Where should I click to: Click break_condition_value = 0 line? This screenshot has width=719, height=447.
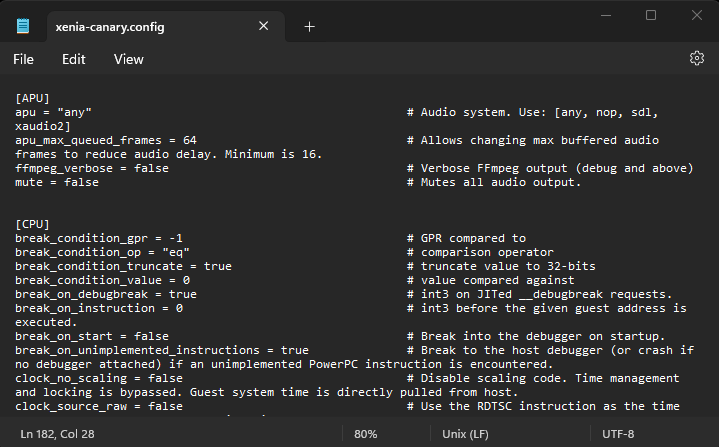[x=102, y=280]
